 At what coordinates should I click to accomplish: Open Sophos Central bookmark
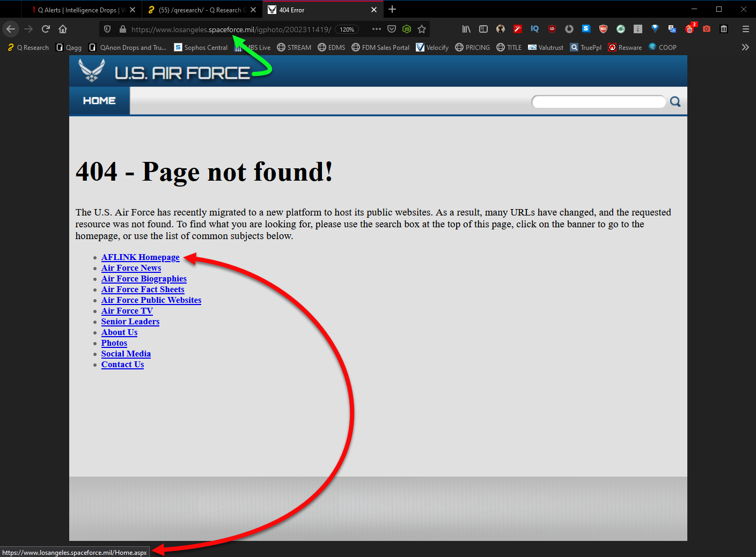[x=201, y=47]
